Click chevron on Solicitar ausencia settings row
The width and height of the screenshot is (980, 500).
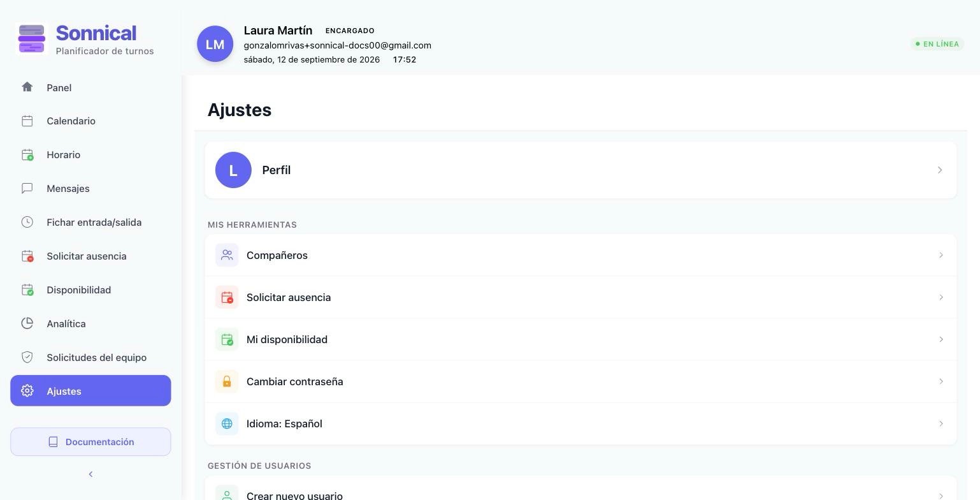pos(940,297)
